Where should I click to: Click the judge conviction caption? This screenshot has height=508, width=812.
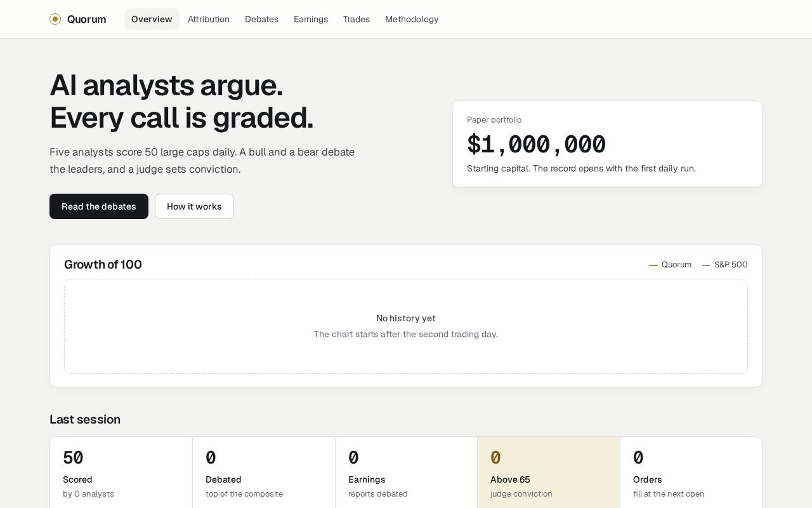coord(521,494)
